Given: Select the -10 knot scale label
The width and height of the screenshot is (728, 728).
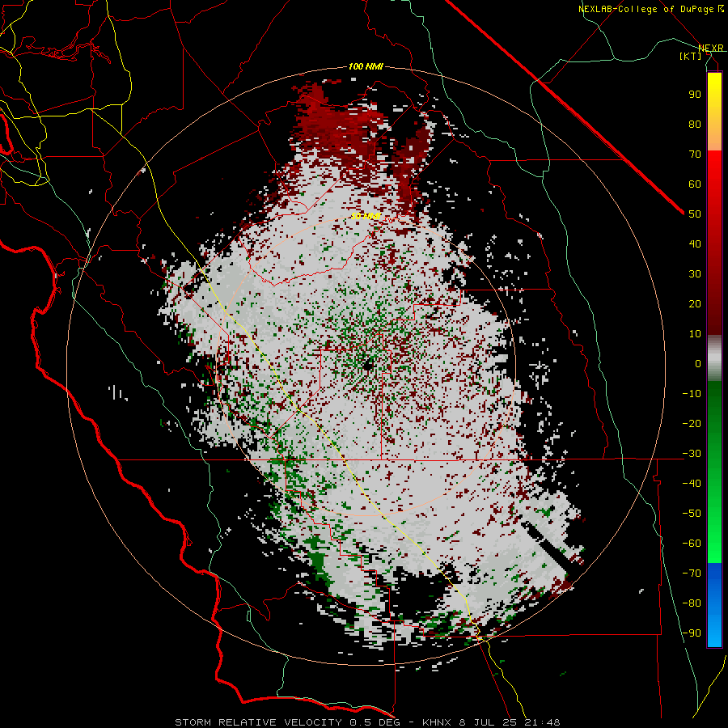Looking at the screenshot, I should [692, 394].
